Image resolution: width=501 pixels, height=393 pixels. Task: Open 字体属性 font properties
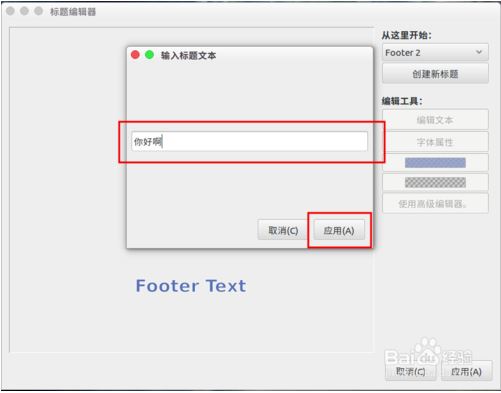[x=435, y=142]
